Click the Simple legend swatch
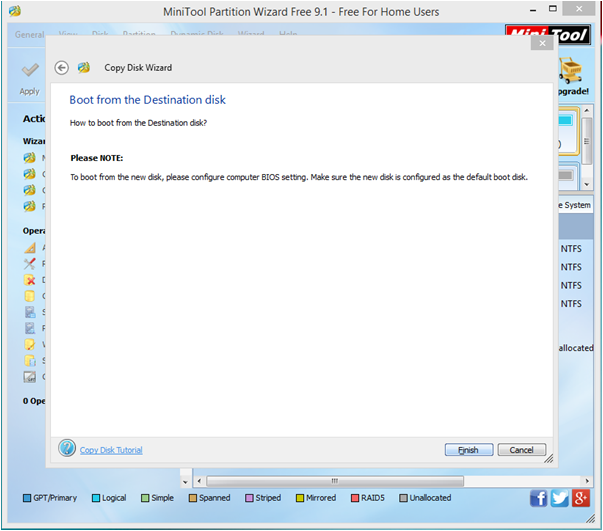The image size is (603, 531). [x=145, y=498]
